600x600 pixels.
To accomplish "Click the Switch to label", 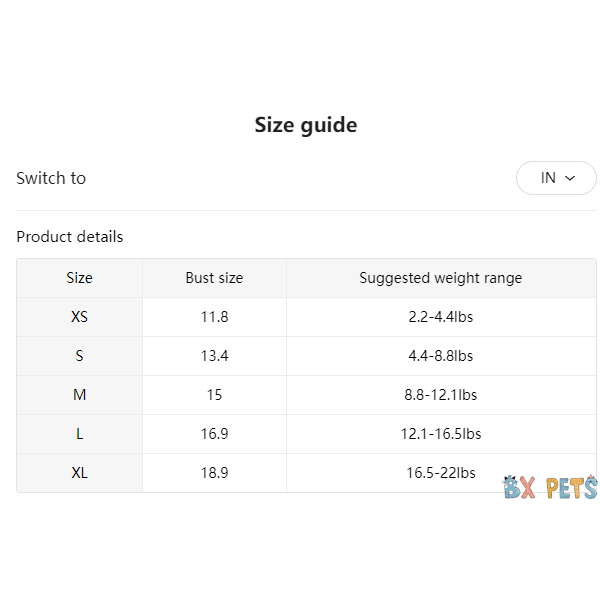I will (51, 178).
